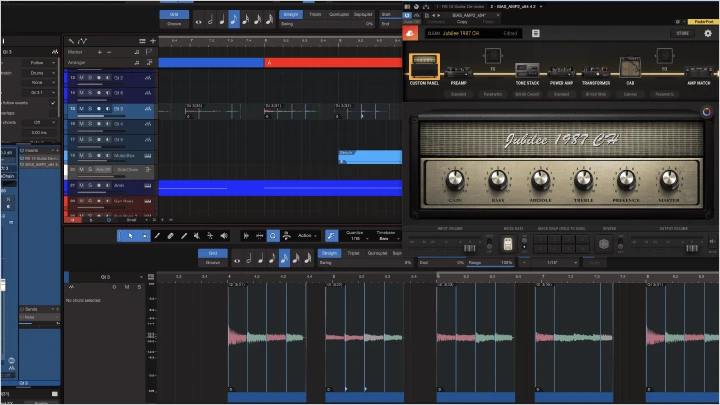This screenshot has height=405, width=720.
Task: Select the Eraser tool in the editor toolbar
Action: pyautogui.click(x=170, y=236)
